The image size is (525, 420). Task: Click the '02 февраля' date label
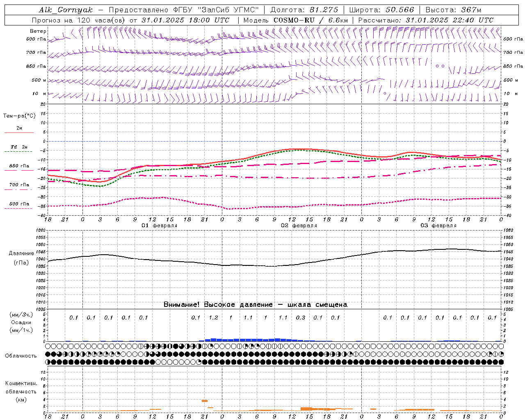point(299,226)
